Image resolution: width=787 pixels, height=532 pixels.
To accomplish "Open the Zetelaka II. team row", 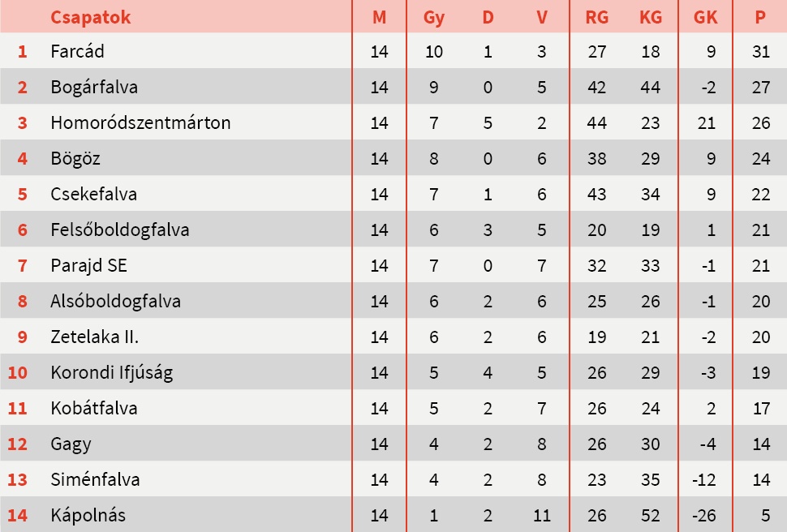I will [x=89, y=337].
